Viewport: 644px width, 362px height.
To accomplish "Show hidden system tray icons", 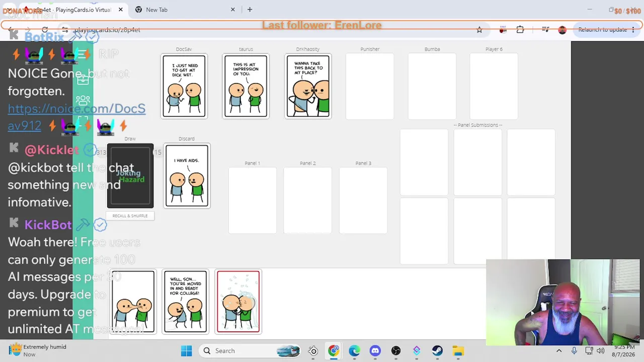I will [x=559, y=351].
